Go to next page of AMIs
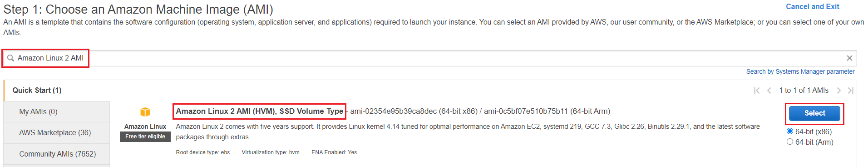The image size is (868, 167). tap(839, 91)
